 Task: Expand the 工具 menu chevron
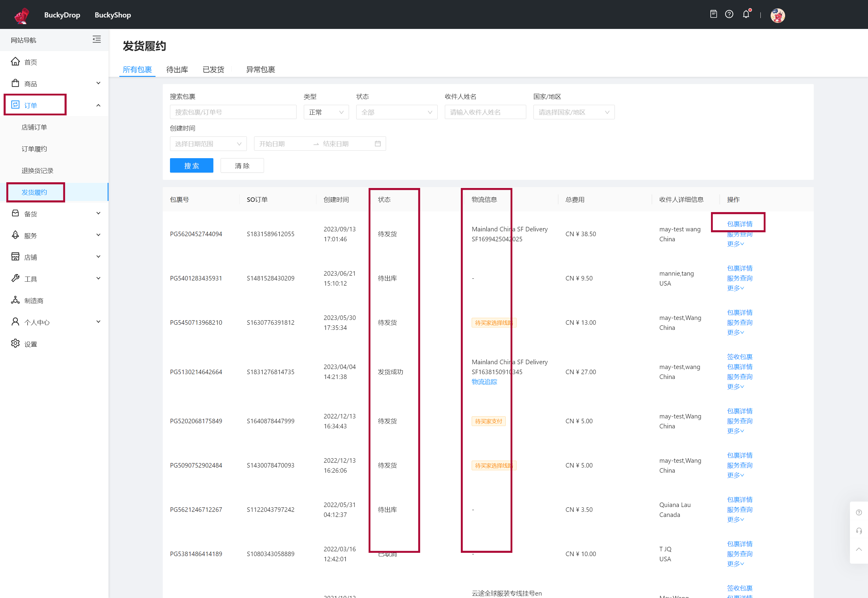point(98,278)
